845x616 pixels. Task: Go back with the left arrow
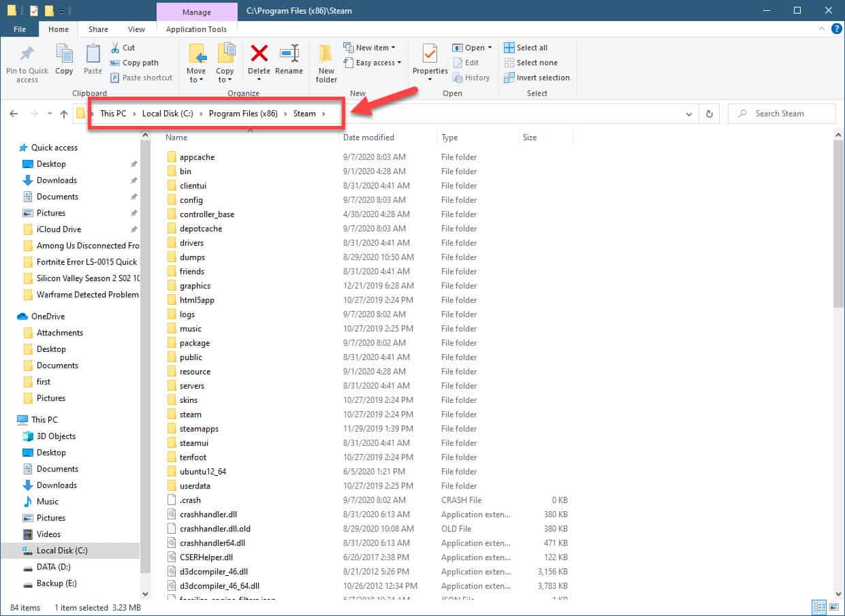tap(14, 114)
